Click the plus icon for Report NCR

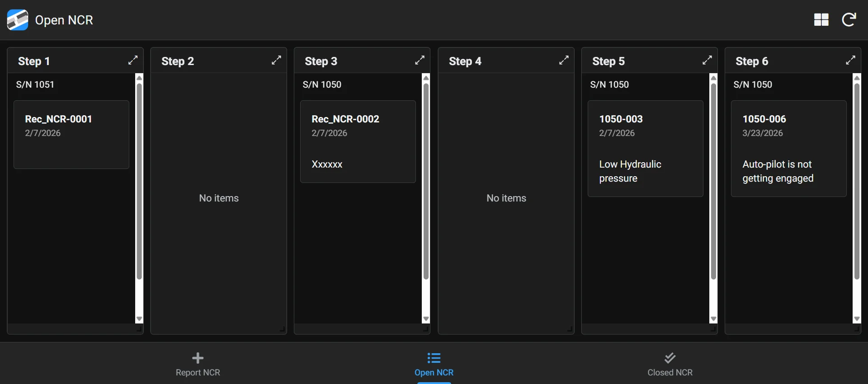coord(198,358)
